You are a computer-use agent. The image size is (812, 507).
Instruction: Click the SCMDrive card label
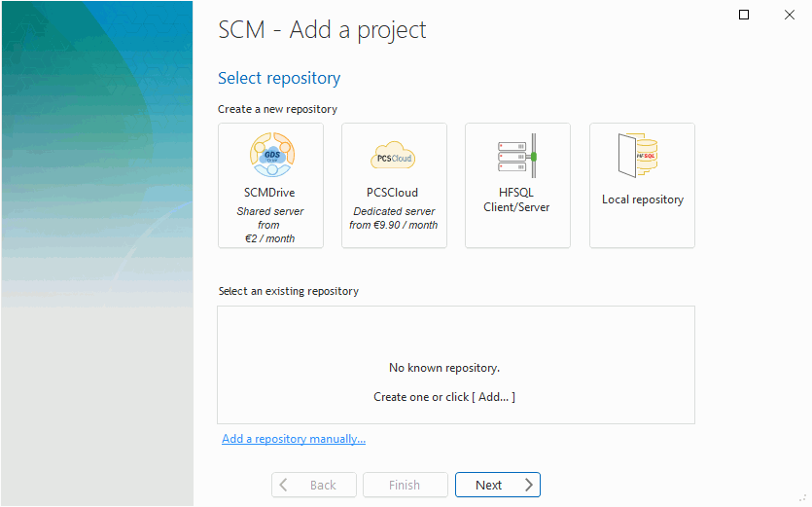point(269,193)
